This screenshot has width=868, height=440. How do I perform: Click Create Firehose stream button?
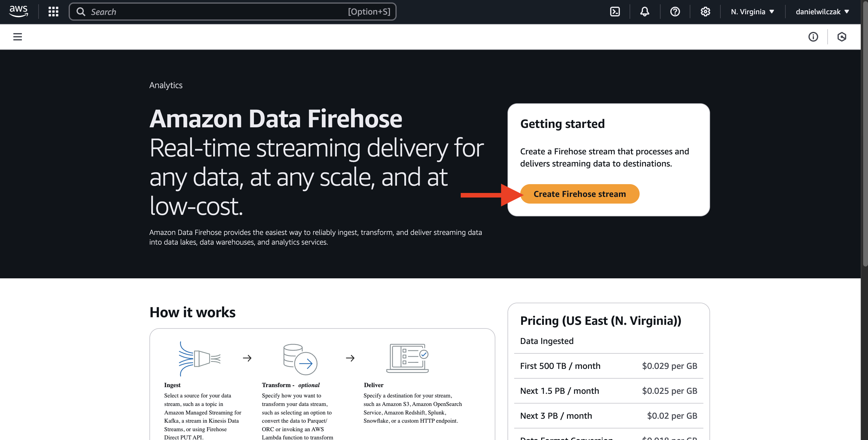(579, 194)
